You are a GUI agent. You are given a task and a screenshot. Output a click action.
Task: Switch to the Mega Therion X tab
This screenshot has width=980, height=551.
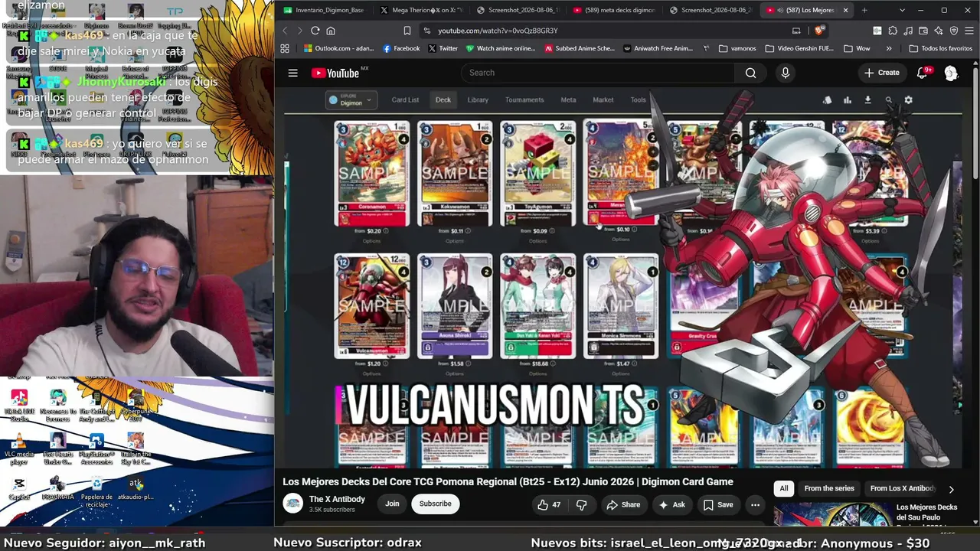point(423,10)
